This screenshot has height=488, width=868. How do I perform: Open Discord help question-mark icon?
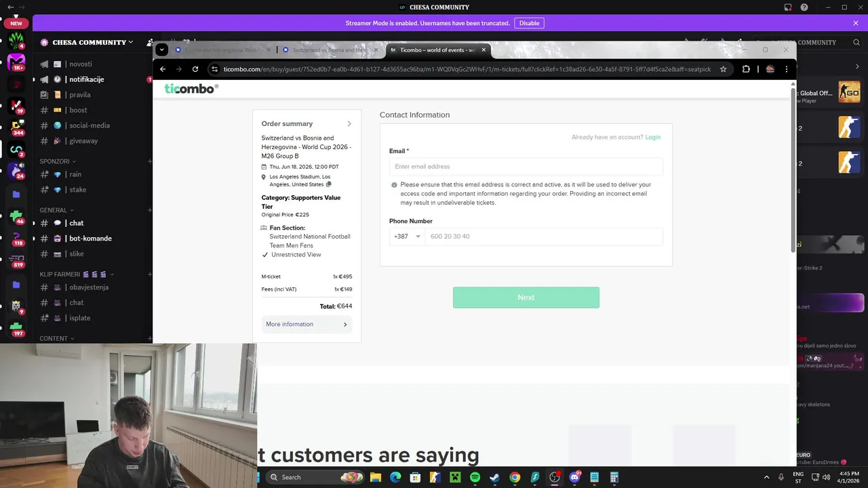click(804, 7)
